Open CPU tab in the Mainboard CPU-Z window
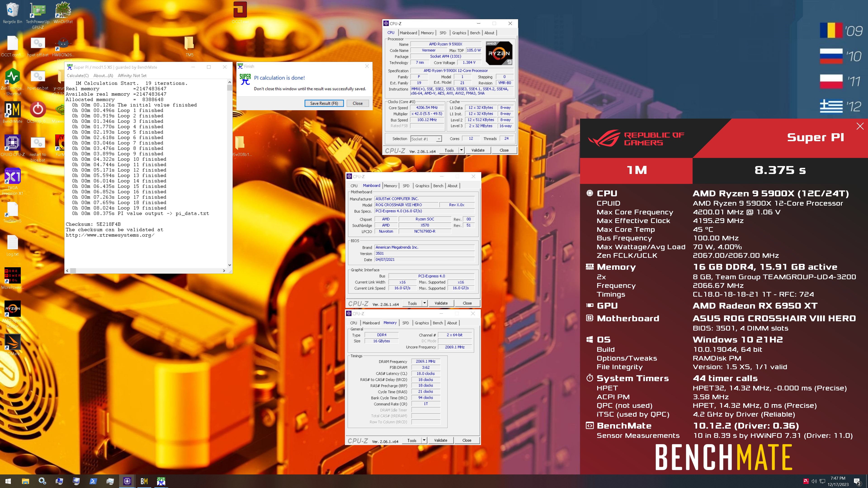The image size is (868, 488). pos(354,185)
